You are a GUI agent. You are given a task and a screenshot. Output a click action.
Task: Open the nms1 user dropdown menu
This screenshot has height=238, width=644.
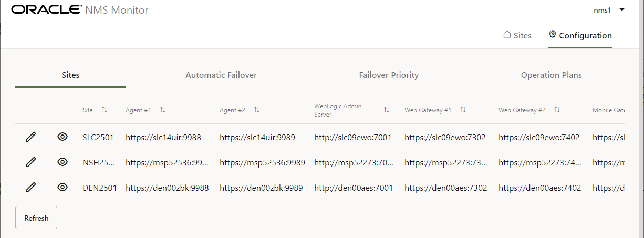pos(611,9)
